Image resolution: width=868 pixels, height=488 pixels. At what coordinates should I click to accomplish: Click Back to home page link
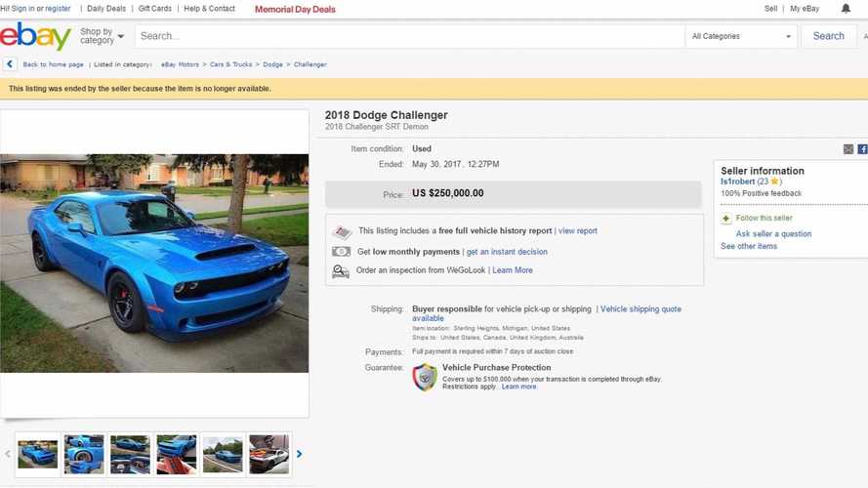[x=53, y=64]
